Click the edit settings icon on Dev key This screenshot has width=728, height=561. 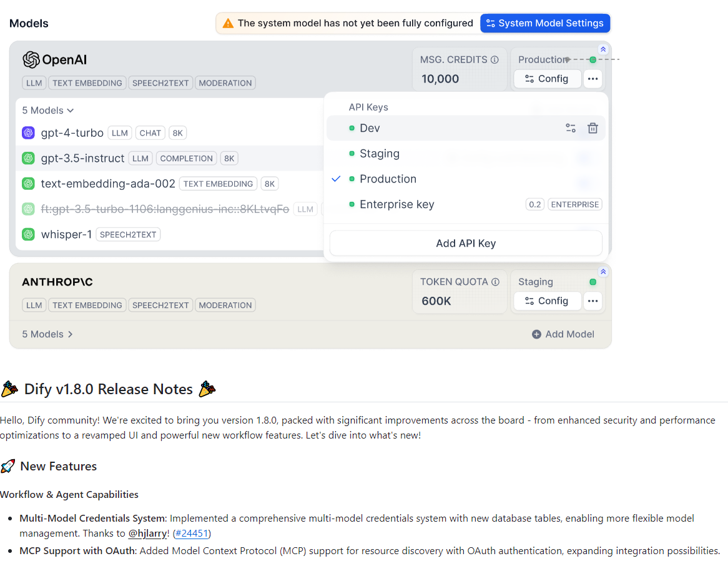[x=570, y=128]
